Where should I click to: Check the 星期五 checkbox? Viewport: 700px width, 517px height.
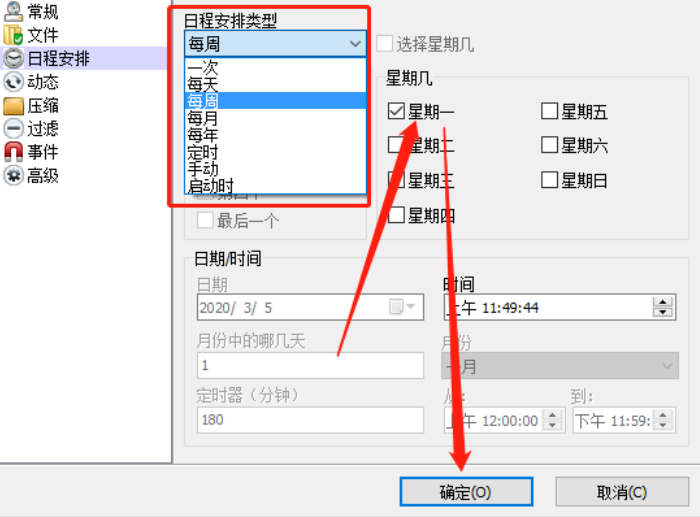(550, 111)
